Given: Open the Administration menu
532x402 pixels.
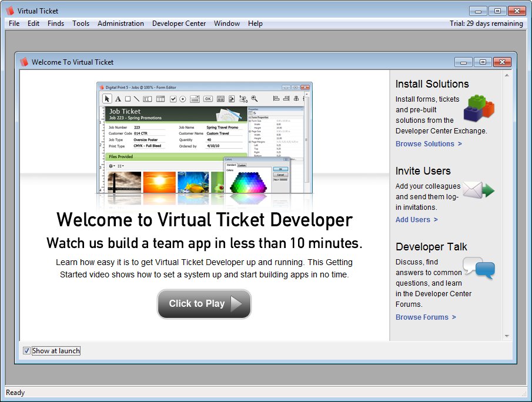Looking at the screenshot, I should tap(121, 24).
